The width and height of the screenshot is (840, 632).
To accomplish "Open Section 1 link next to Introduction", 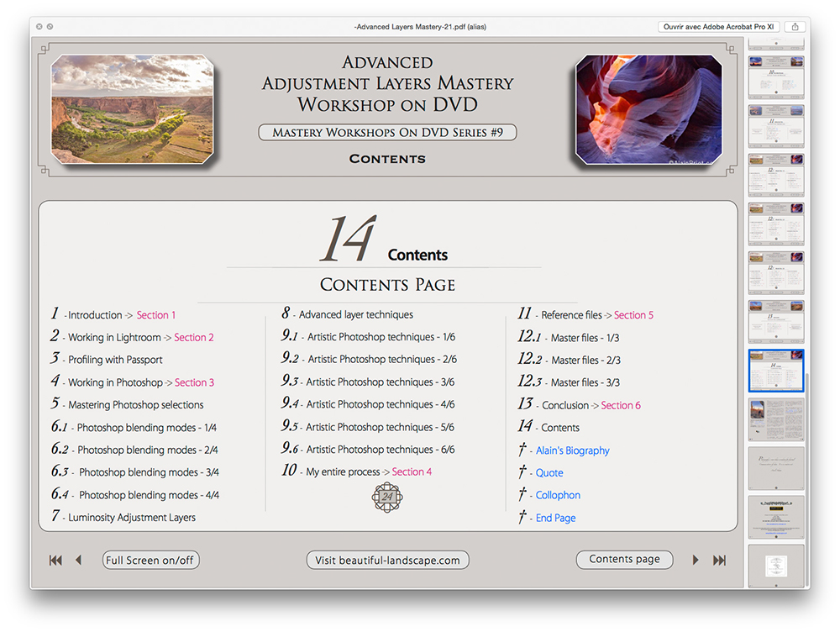I will pos(156,315).
